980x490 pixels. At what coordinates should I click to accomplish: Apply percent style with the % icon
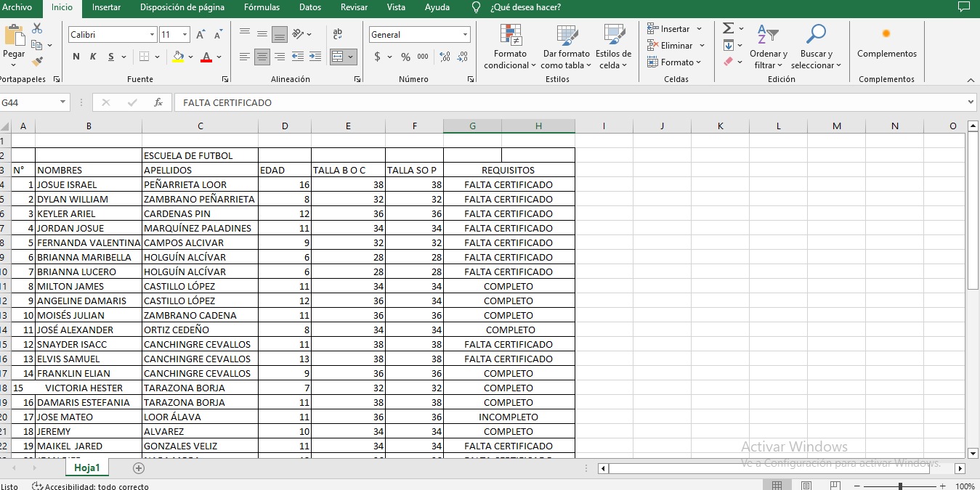click(405, 57)
